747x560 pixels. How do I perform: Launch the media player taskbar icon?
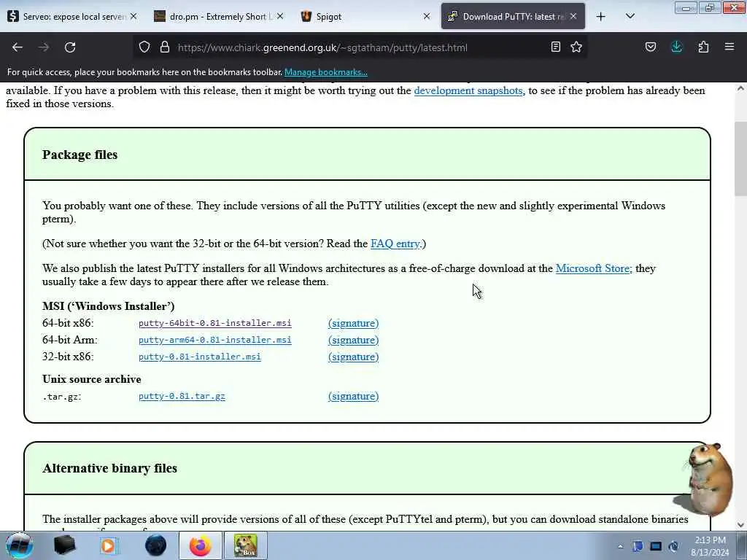[x=108, y=545]
